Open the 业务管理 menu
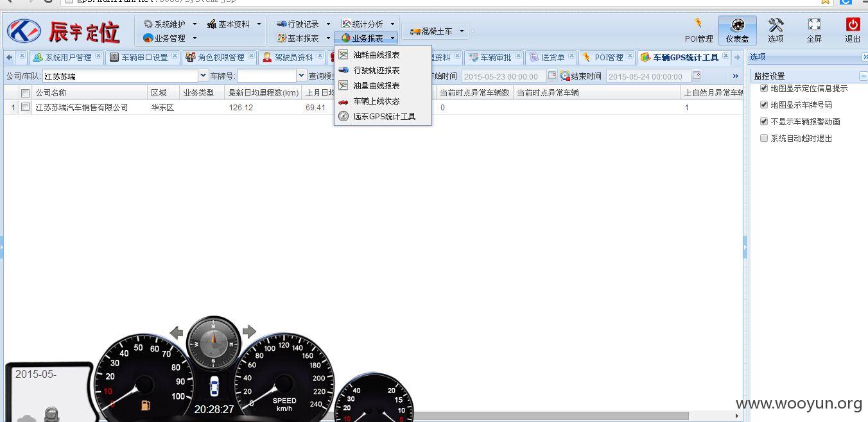The height and width of the screenshot is (422, 868). pyautogui.click(x=169, y=38)
